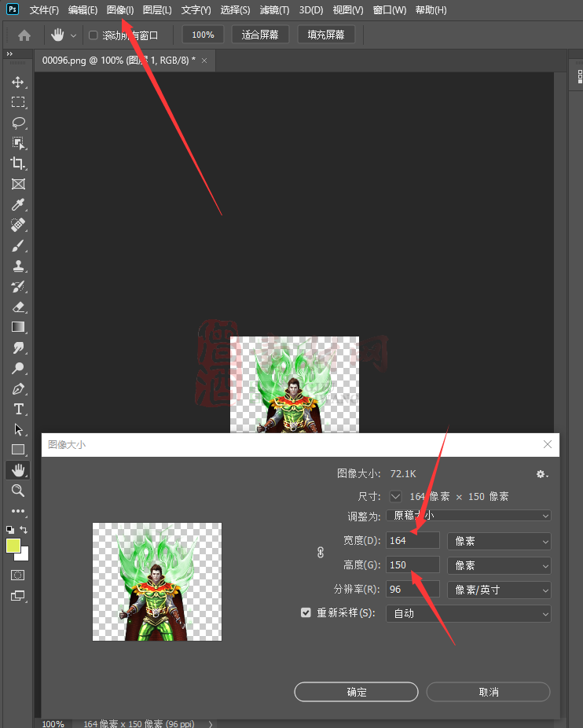
Task: Select the Lasso tool
Action: 18,123
